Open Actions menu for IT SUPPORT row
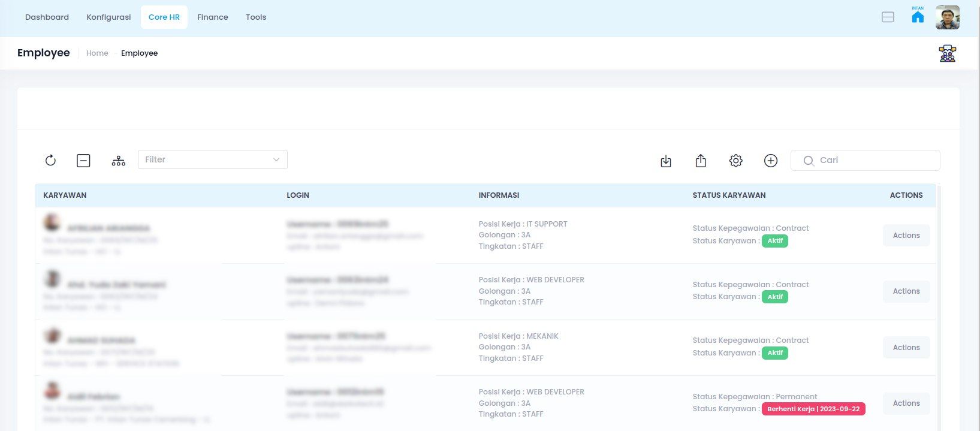 (906, 236)
